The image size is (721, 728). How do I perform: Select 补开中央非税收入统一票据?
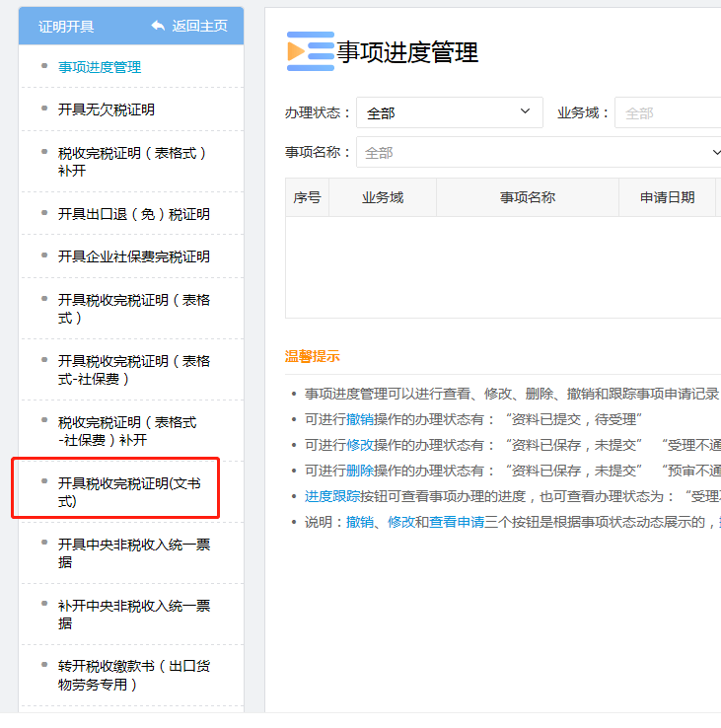[134, 615]
